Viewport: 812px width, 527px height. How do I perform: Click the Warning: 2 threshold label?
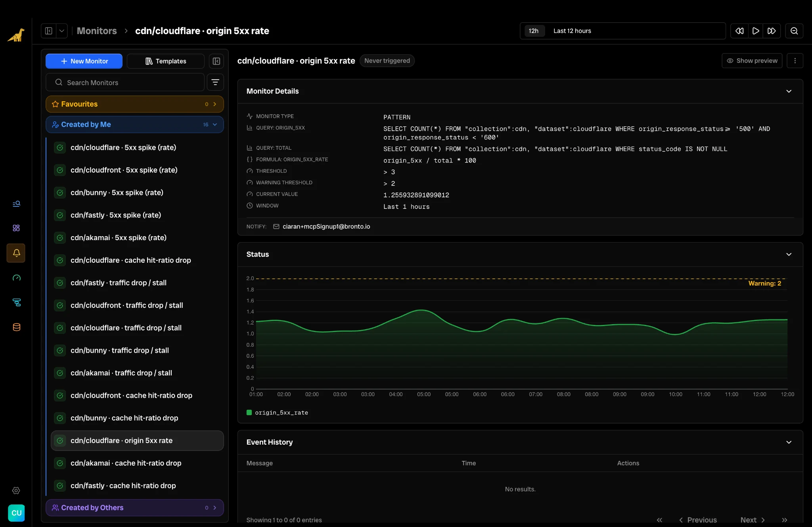coord(765,283)
